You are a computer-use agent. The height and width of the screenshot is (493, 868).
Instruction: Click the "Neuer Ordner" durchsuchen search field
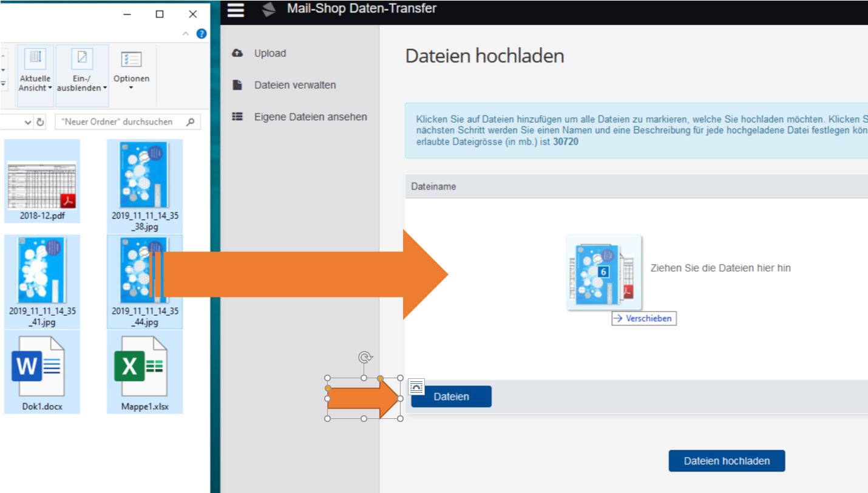(118, 122)
